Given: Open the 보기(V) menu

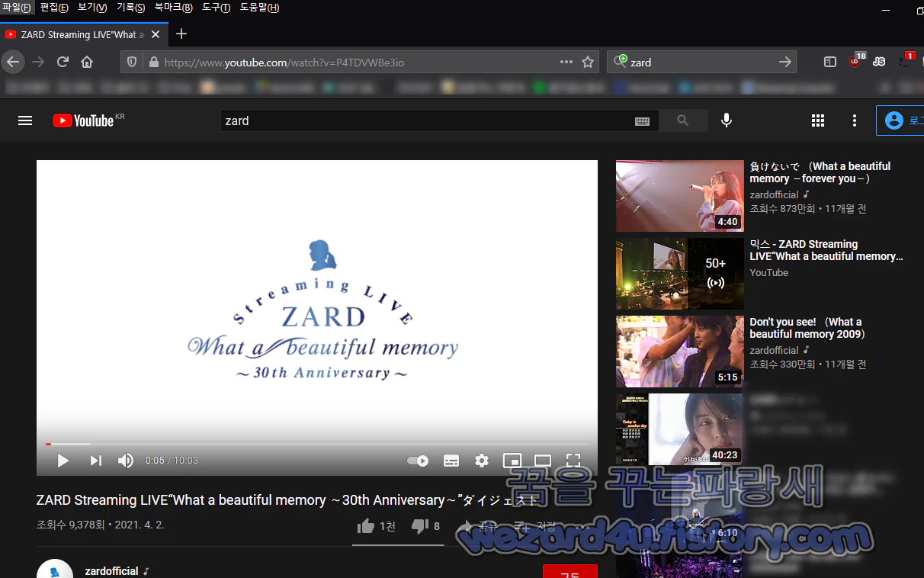Looking at the screenshot, I should pyautogui.click(x=92, y=8).
